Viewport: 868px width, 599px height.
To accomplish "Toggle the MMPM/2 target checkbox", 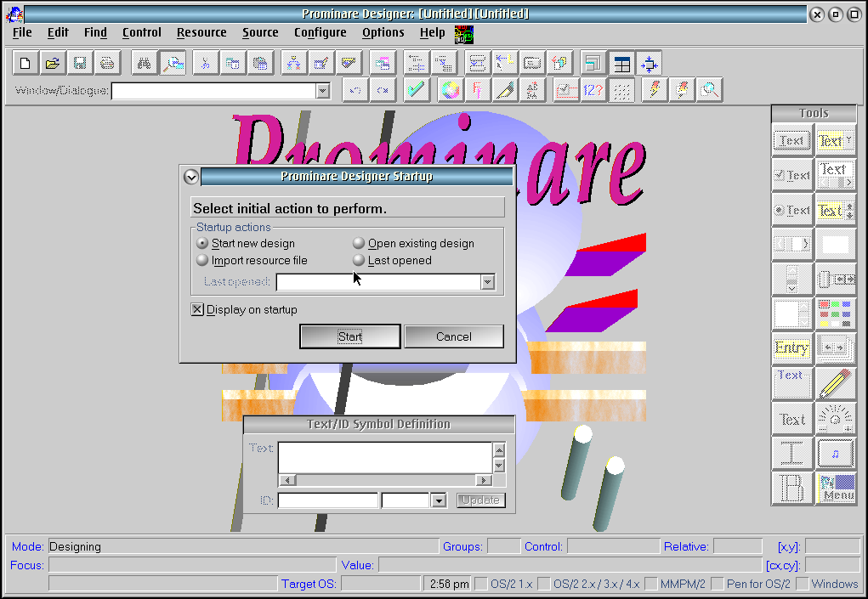I will click(x=651, y=584).
